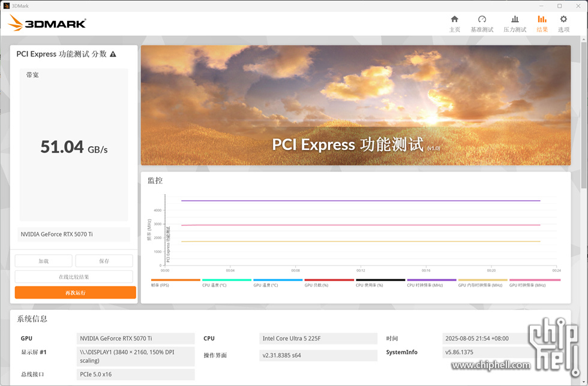The width and height of the screenshot is (588, 386).
Task: Click the yellow GPU memory clock line
Action: [361, 242]
